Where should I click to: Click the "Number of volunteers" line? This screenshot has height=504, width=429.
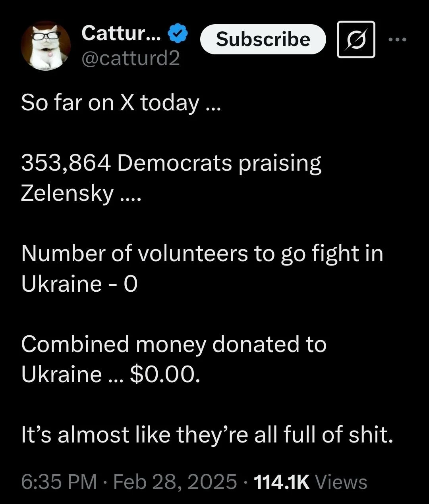(202, 254)
